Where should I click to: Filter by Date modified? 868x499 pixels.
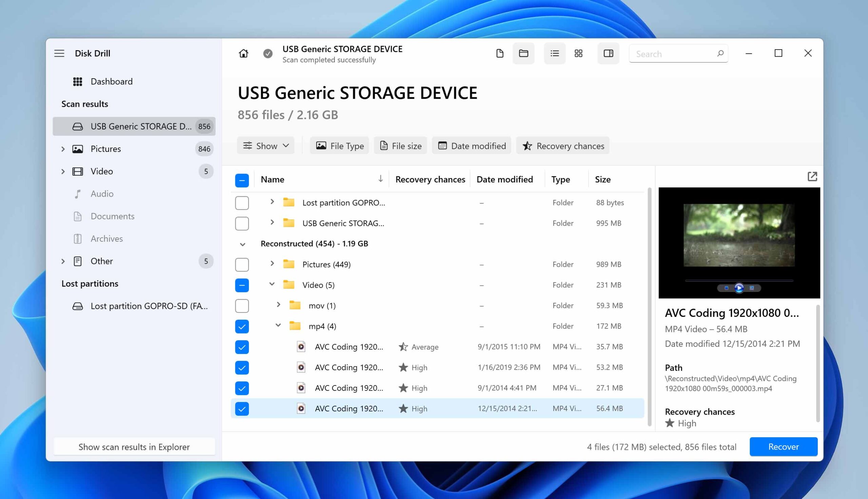point(472,146)
